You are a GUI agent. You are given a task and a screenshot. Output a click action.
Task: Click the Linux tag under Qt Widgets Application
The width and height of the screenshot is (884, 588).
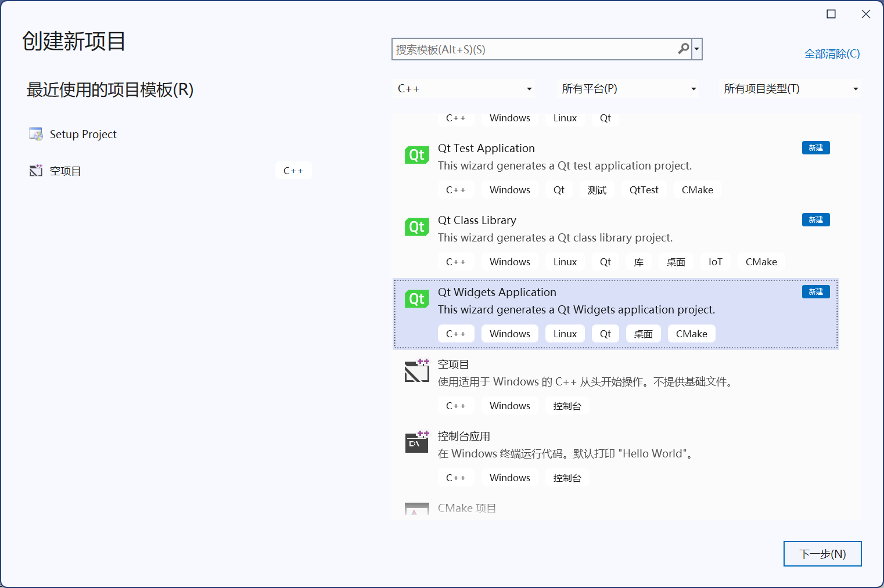tap(565, 334)
